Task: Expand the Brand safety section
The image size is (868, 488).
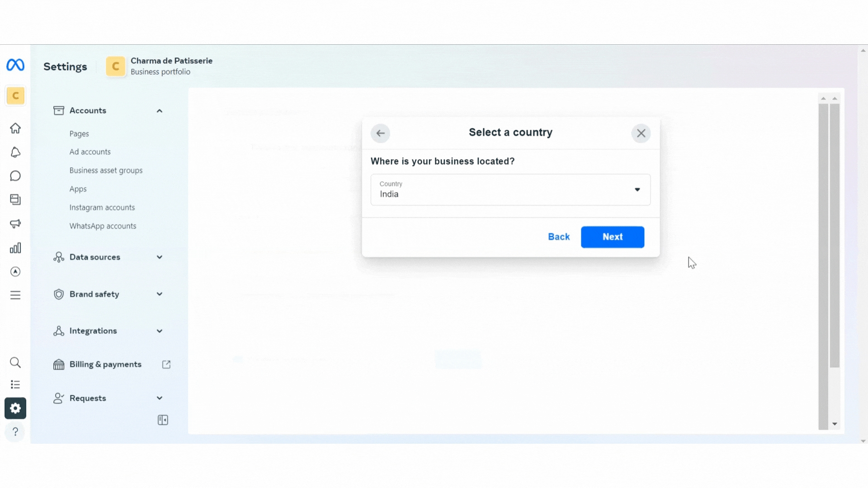Action: pos(108,294)
